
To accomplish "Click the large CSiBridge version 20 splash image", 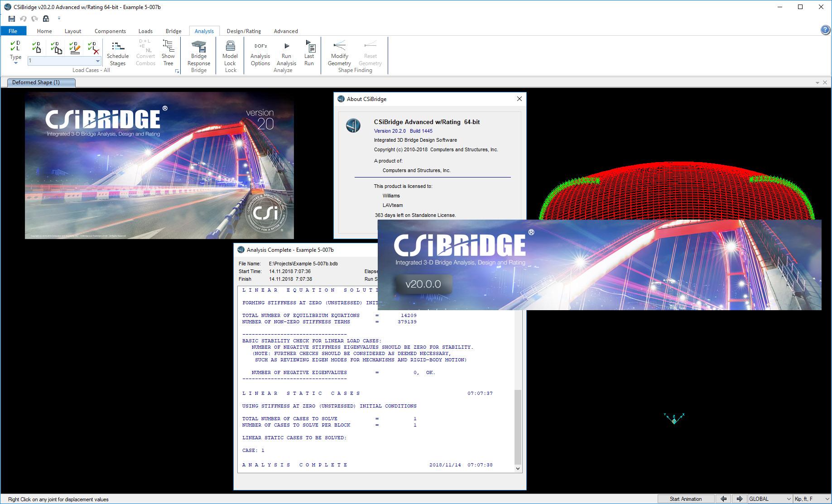I will pos(159,165).
